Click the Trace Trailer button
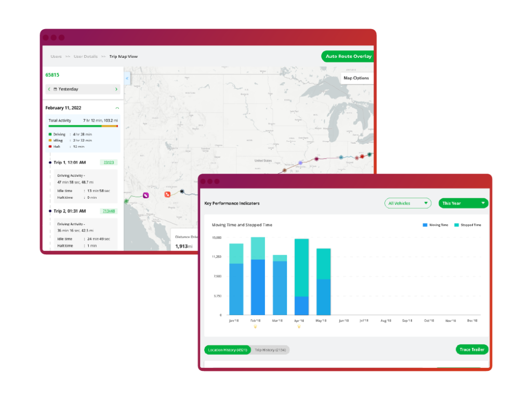Viewport: 532px width, 400px height. coord(472,350)
